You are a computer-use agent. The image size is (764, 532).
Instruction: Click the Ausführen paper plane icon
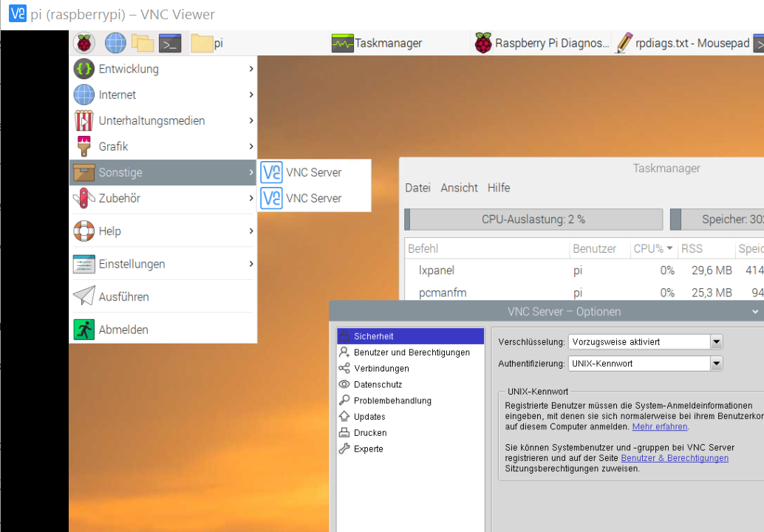(83, 296)
